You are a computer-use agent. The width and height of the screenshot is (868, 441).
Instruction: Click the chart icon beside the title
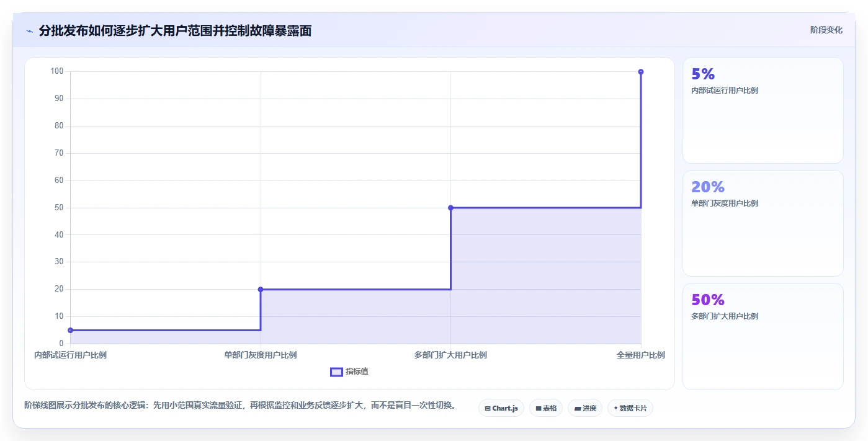[29, 31]
